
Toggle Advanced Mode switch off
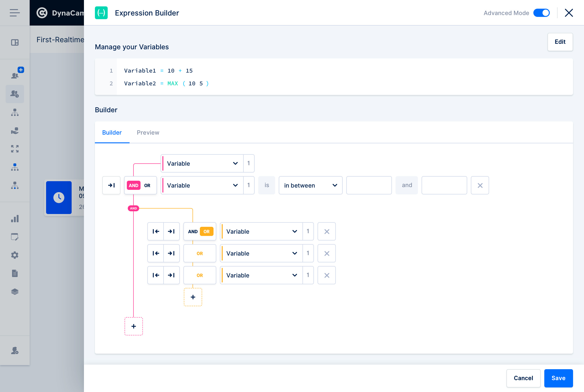541,13
